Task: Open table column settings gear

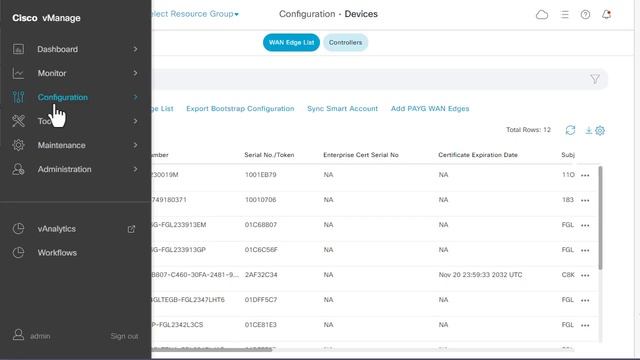Action: pyautogui.click(x=600, y=131)
